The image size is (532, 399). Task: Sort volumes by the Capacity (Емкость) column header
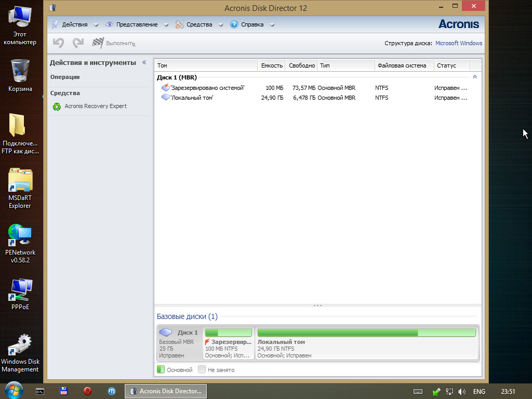click(x=271, y=65)
